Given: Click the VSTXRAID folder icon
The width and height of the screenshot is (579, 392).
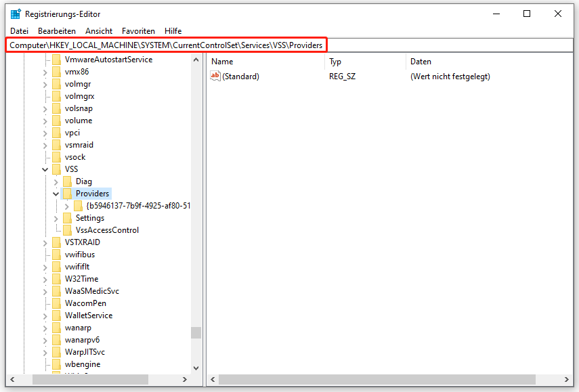Looking at the screenshot, I should click(x=56, y=242).
